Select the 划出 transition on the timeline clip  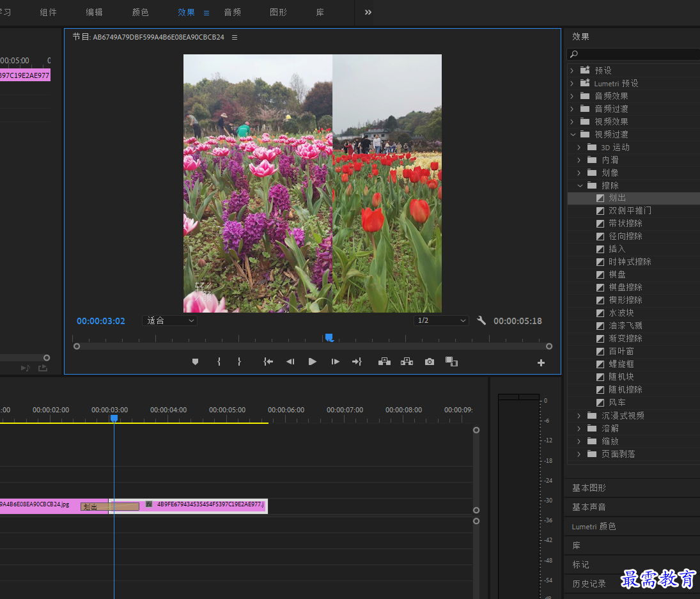[x=110, y=506]
